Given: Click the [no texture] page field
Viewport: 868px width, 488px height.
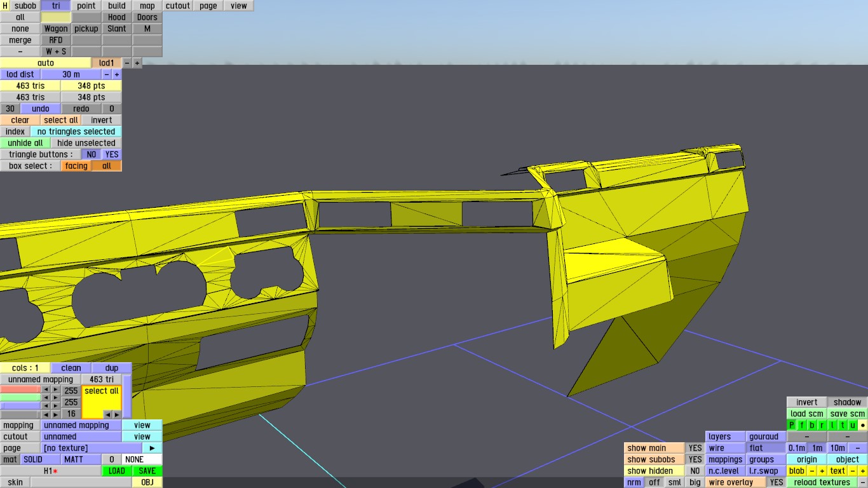Looking at the screenshot, I should coord(92,448).
